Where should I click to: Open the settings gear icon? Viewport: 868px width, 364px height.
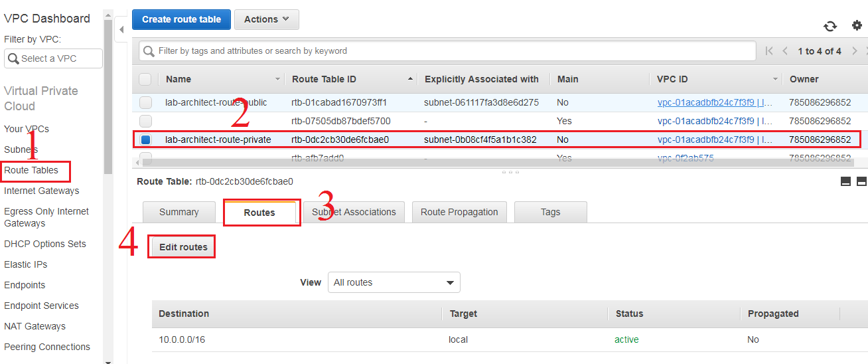click(x=857, y=25)
